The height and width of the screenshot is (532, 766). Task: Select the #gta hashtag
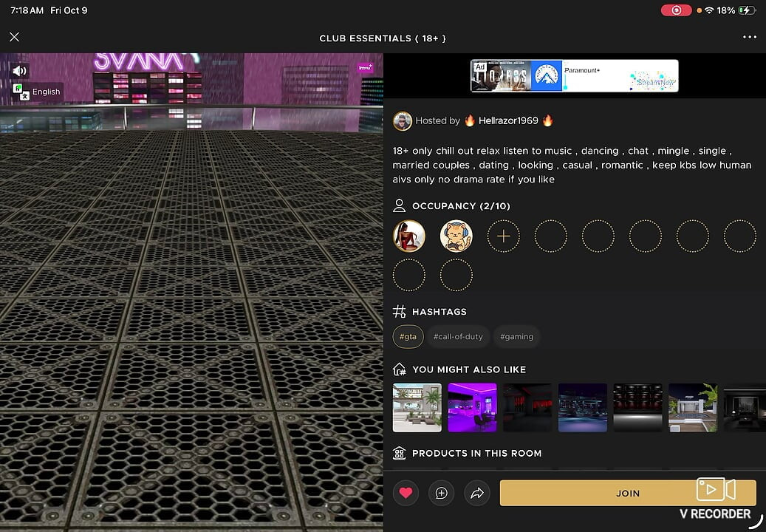[408, 337]
